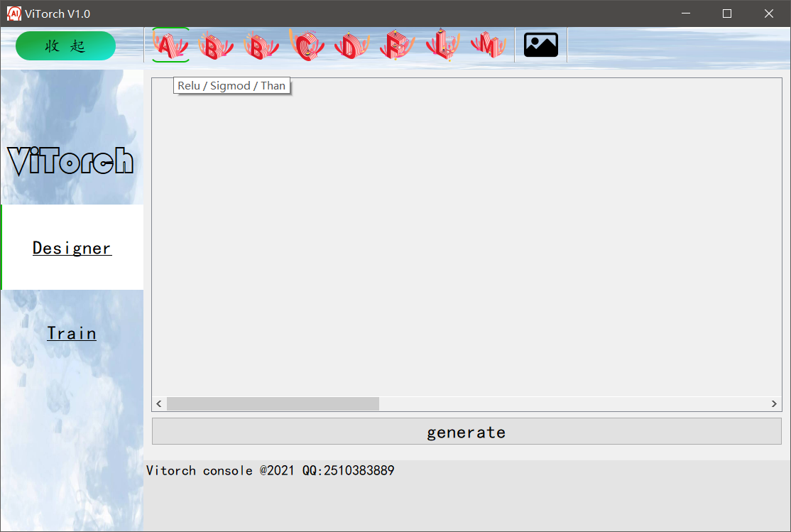791x532 pixels.
Task: Click the right arrow of the horizontal scrollbar
Action: tap(774, 404)
